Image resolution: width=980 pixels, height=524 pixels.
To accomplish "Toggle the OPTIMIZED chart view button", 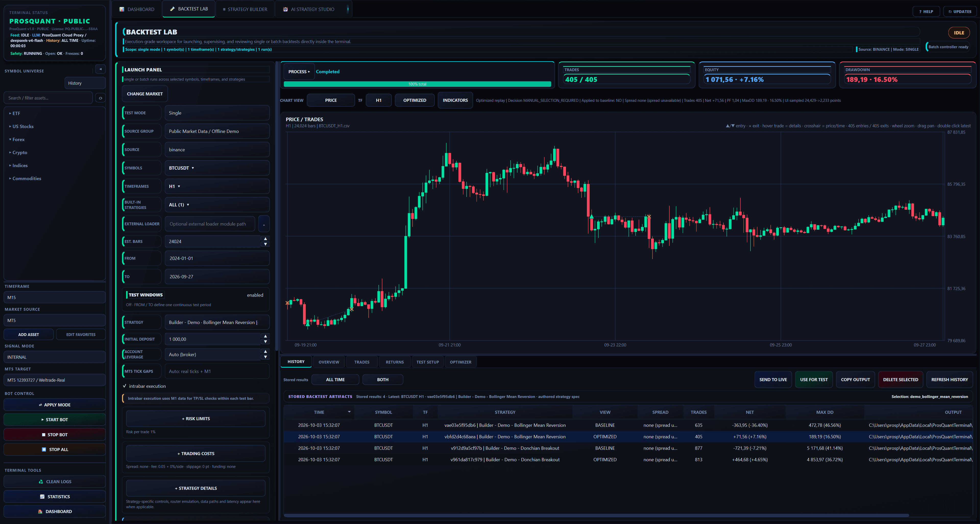I will coord(415,101).
